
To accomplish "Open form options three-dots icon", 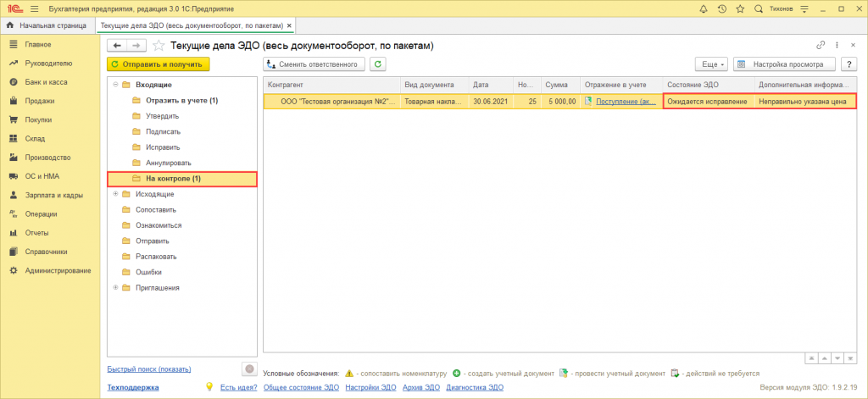I will click(837, 46).
